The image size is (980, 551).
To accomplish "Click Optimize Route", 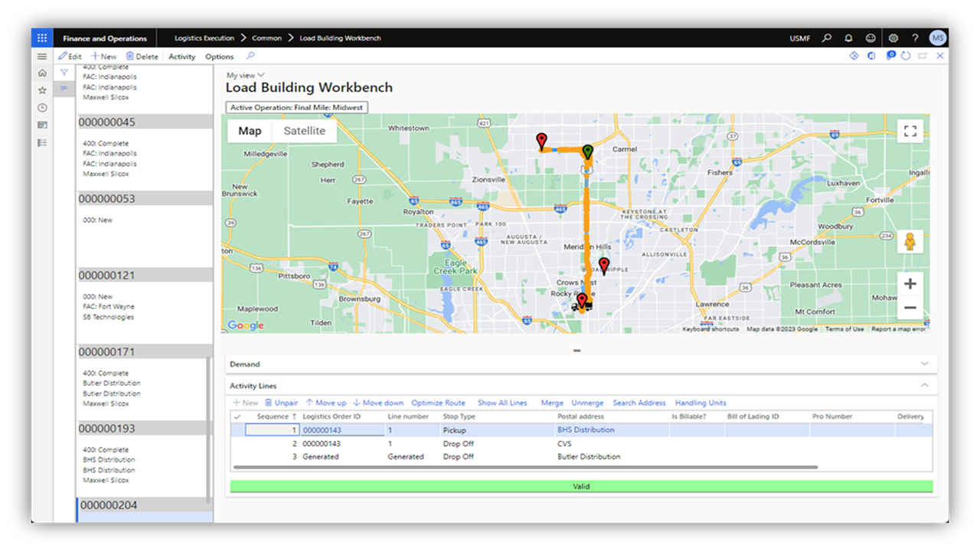I will (x=438, y=403).
